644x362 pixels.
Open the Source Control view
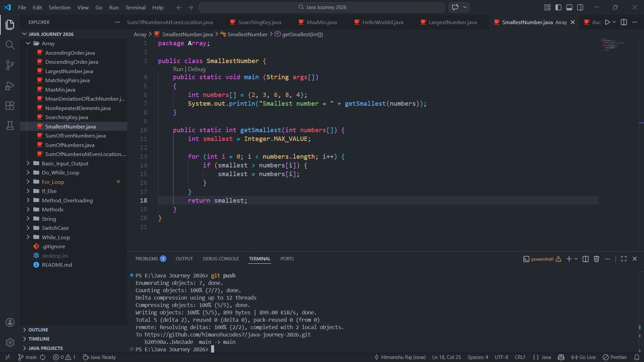coord(10,65)
